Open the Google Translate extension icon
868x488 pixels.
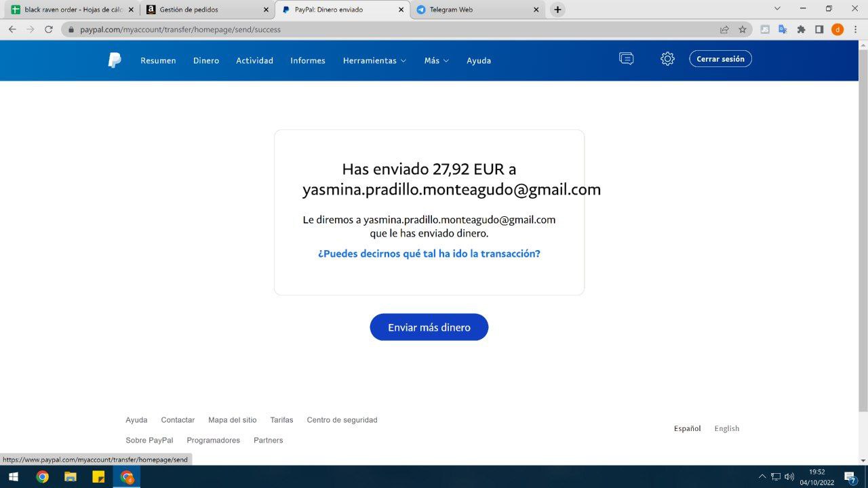pyautogui.click(x=783, y=29)
